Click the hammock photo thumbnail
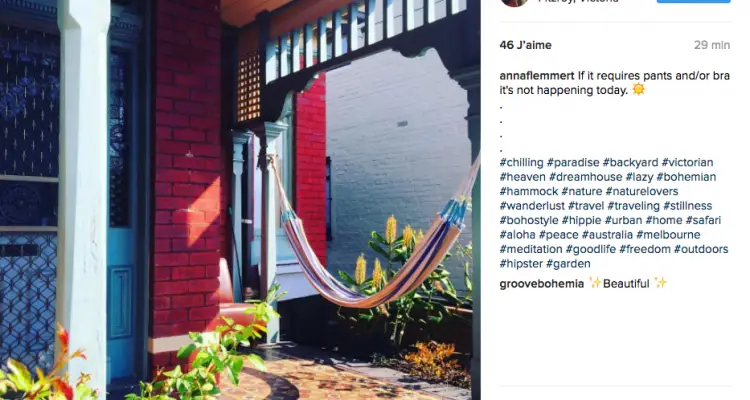Image resolution: width=750 pixels, height=400 pixels. (240, 200)
